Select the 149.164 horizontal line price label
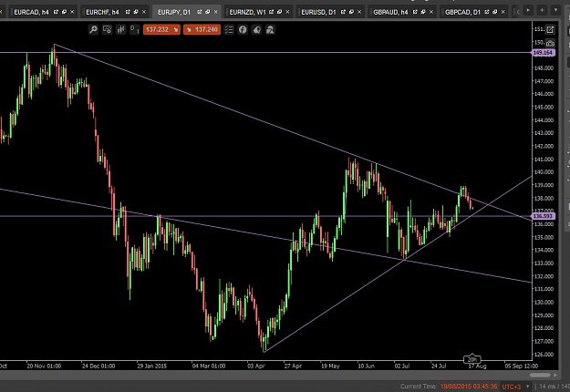 (544, 53)
